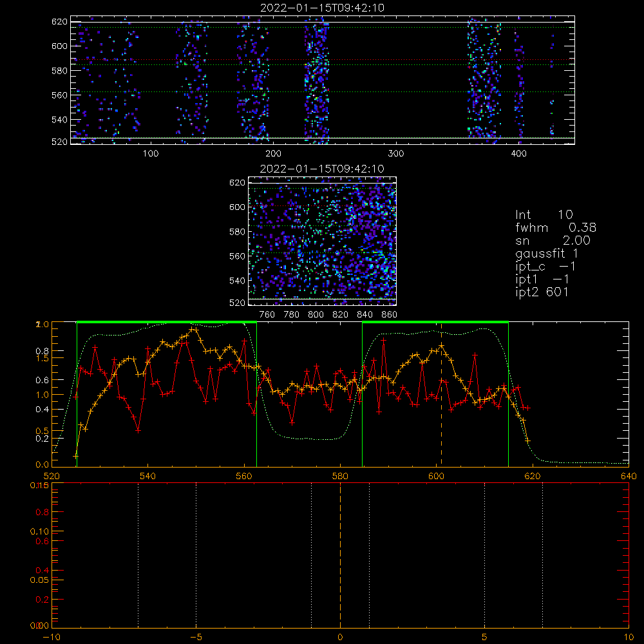644x644 pixels.
Task: Select the 580 x-axis label of the profile plot
Action: click(340, 476)
